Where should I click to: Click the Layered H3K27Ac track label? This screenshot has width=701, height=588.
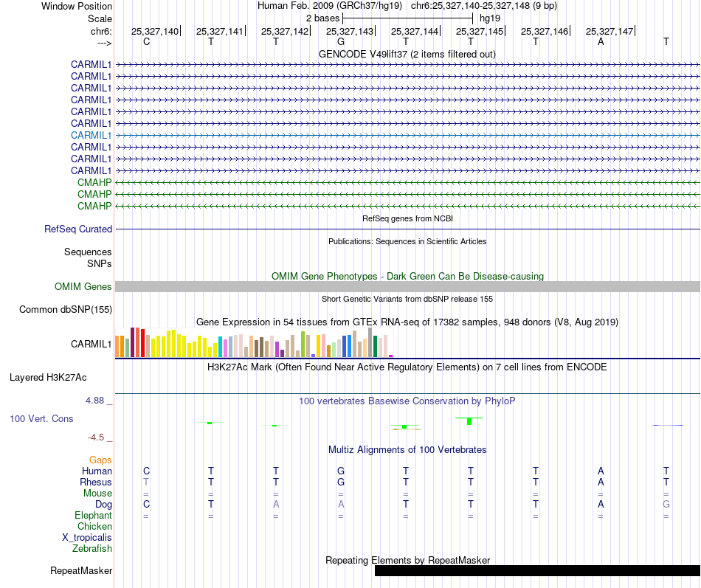point(48,378)
